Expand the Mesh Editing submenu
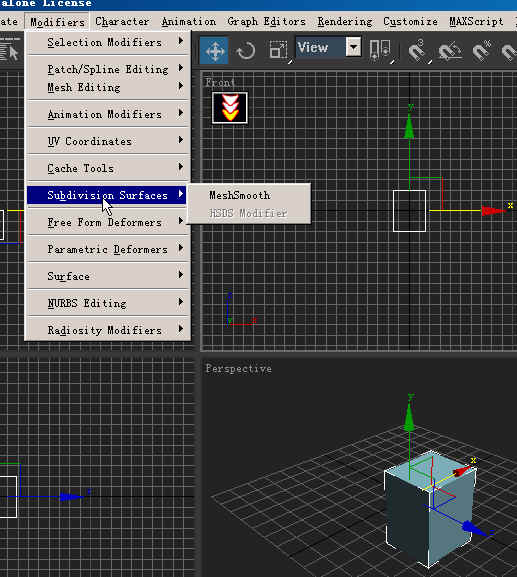This screenshot has height=577, width=517. click(x=108, y=87)
